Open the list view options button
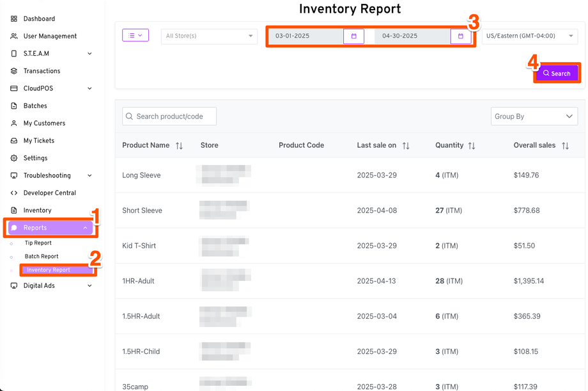 tap(135, 36)
